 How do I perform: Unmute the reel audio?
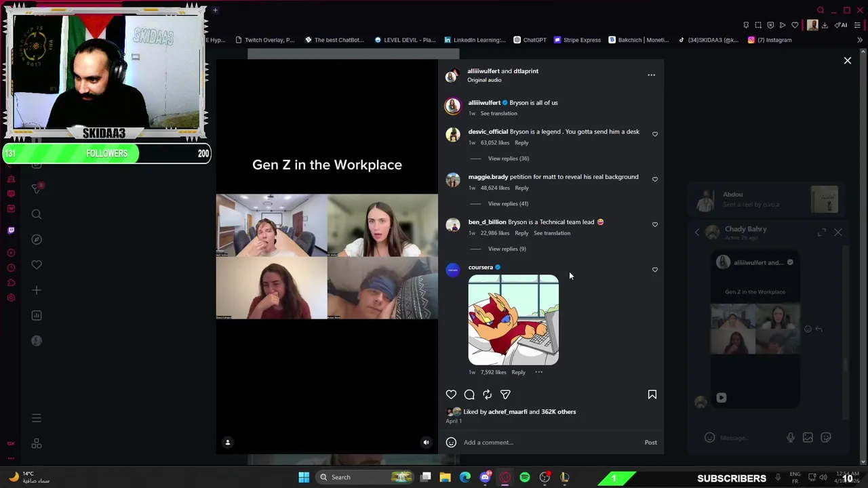(426, 443)
